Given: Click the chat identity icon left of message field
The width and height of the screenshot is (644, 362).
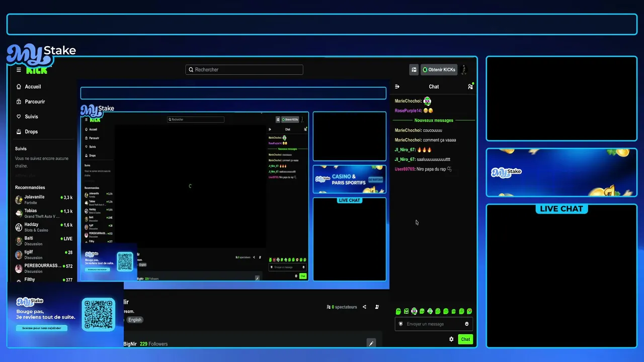Looking at the screenshot, I should point(401,324).
